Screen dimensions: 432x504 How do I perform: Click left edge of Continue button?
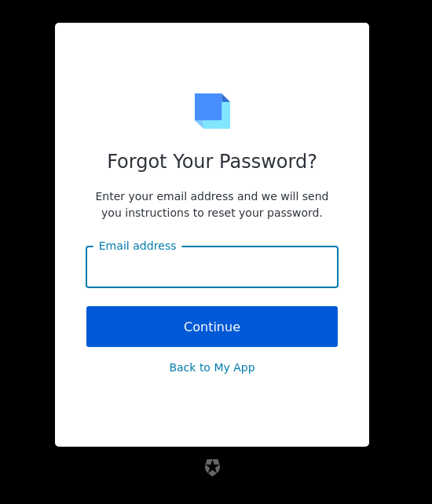[93, 327]
